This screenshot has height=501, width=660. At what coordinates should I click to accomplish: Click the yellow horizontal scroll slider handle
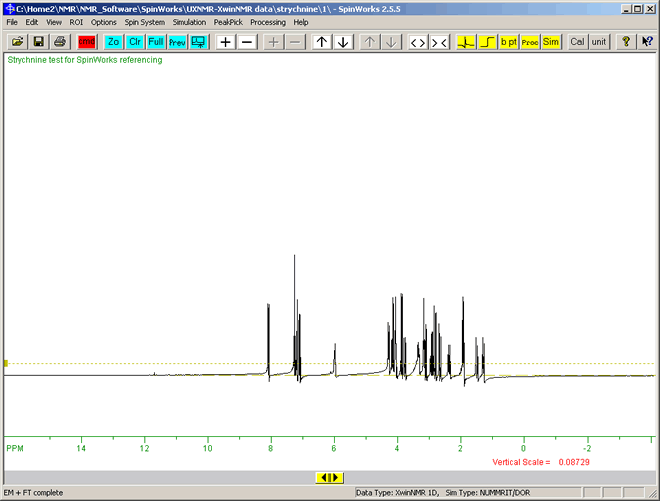coord(330,477)
